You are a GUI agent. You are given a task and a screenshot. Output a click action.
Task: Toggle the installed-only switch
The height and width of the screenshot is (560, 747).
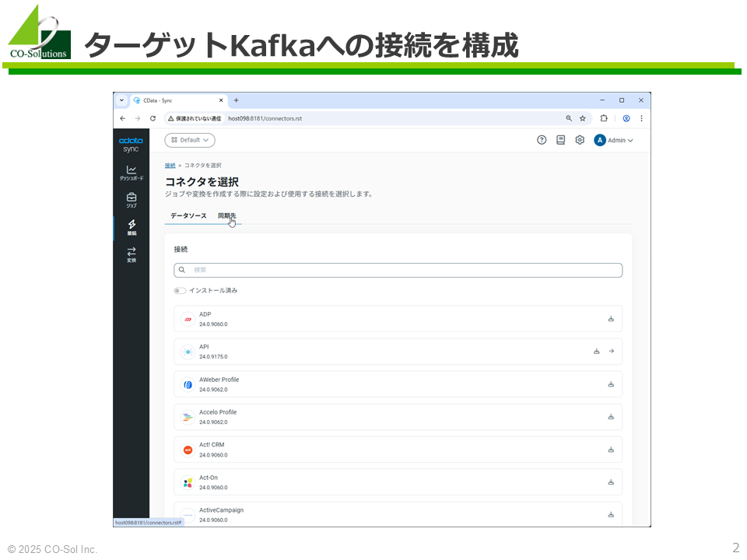pyautogui.click(x=180, y=290)
